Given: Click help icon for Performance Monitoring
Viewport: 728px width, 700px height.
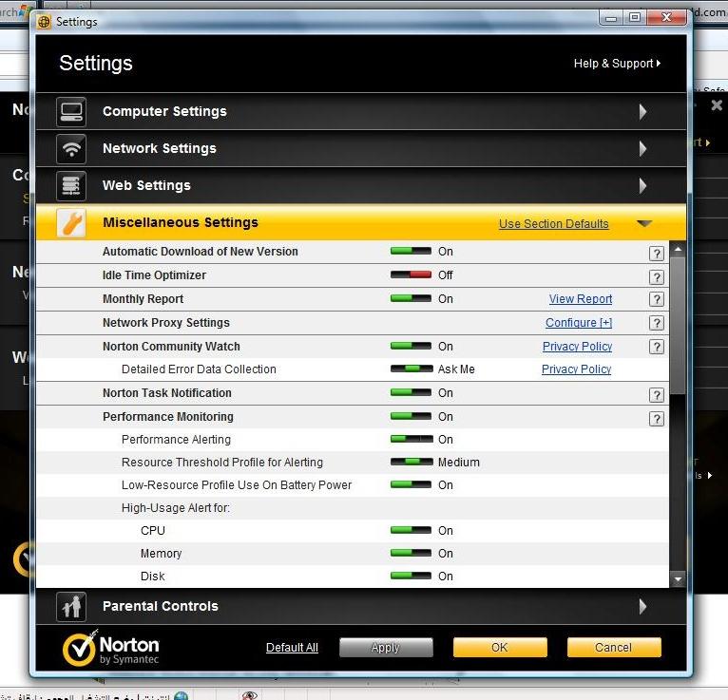Looking at the screenshot, I should 656,419.
